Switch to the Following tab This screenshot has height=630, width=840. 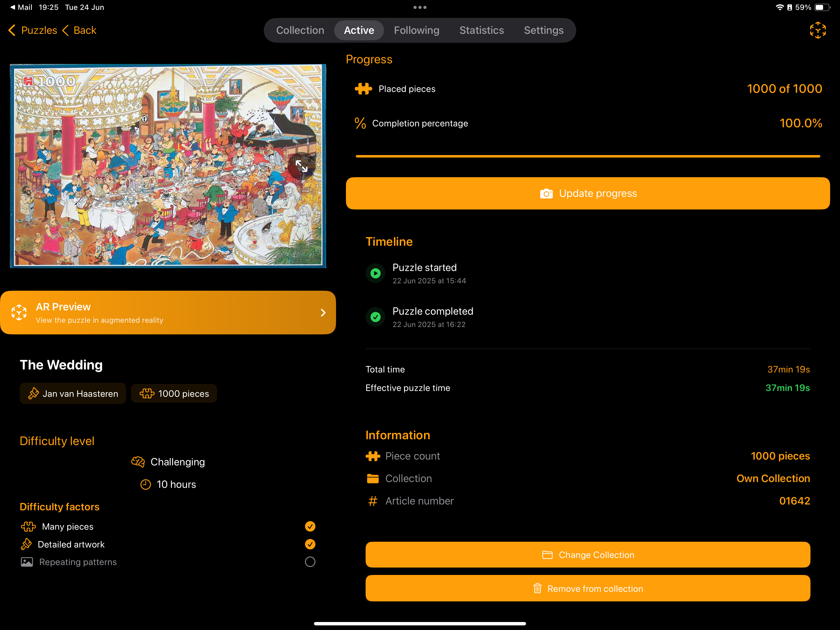[x=417, y=30]
